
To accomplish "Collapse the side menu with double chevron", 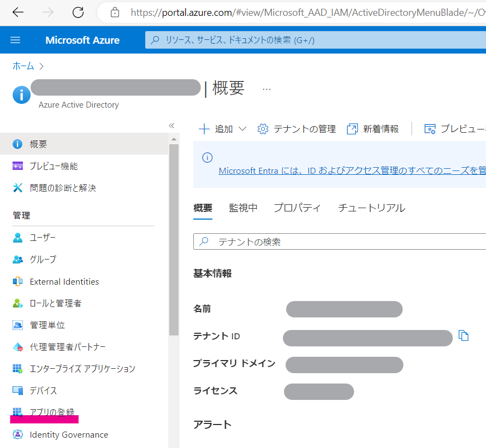I will pyautogui.click(x=171, y=126).
